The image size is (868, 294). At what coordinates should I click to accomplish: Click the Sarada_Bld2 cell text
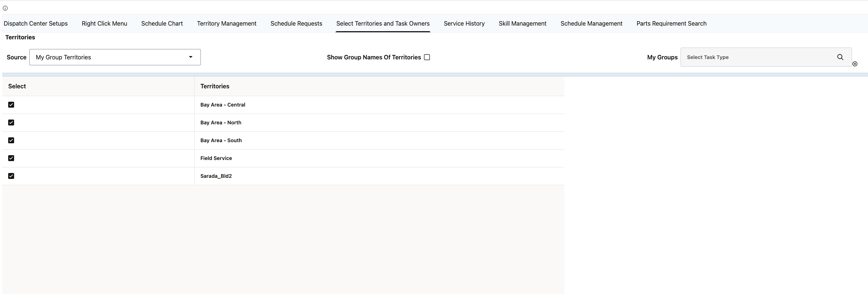[216, 176]
